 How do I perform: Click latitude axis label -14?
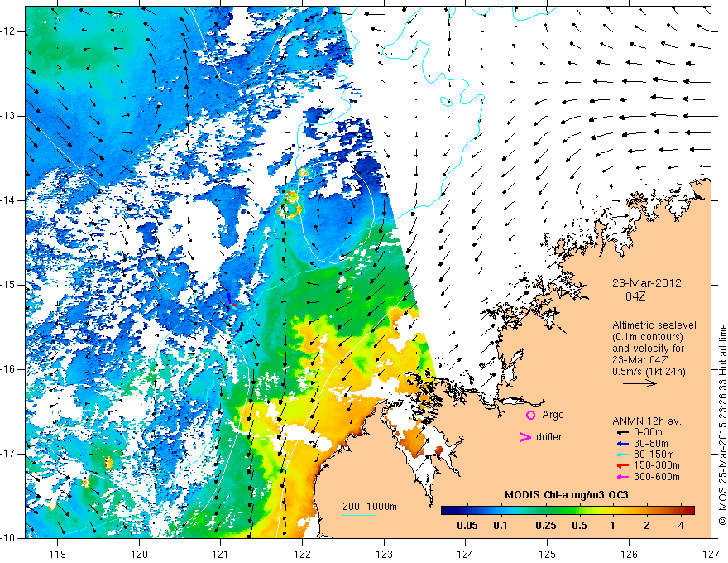9,200
